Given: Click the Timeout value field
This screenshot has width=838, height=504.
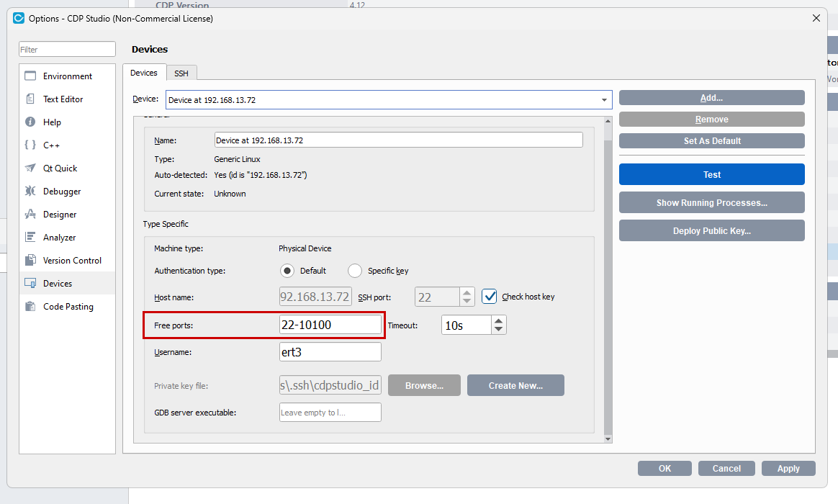Looking at the screenshot, I should tap(467, 325).
